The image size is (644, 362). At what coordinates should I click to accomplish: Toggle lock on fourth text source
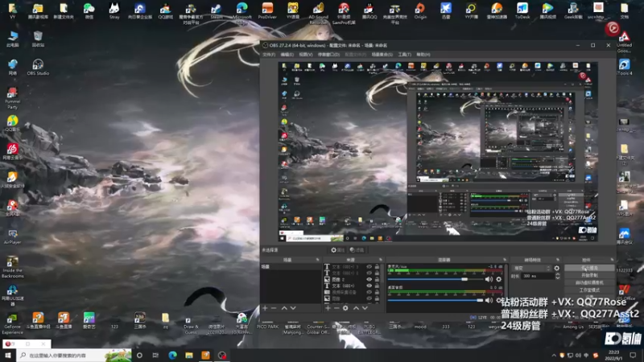377,286
